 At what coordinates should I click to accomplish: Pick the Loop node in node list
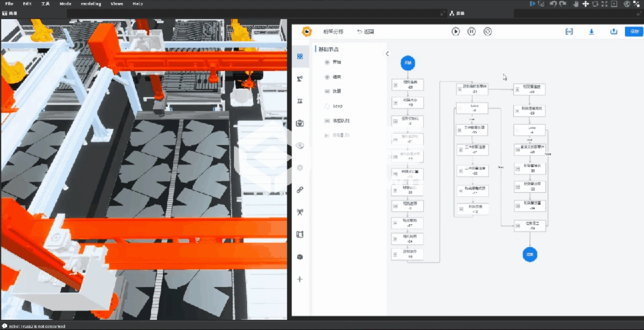coord(333,106)
